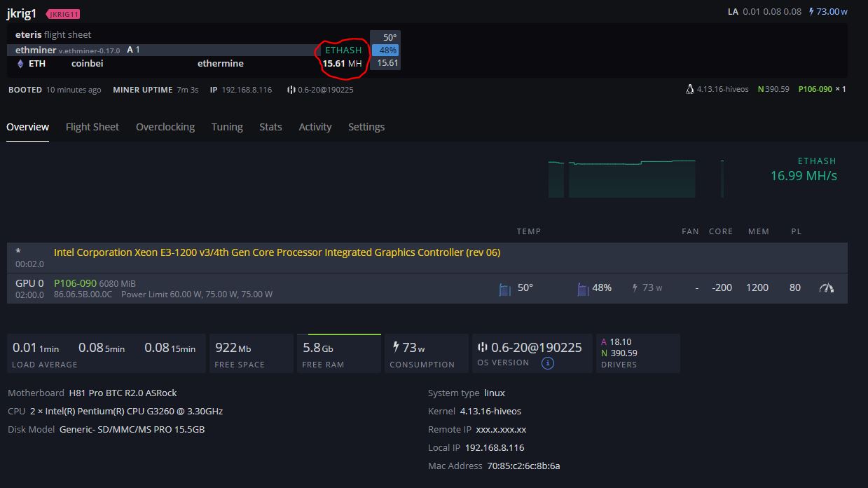
Task: Click the lightning icon beside 73.00 w
Action: click(x=811, y=12)
